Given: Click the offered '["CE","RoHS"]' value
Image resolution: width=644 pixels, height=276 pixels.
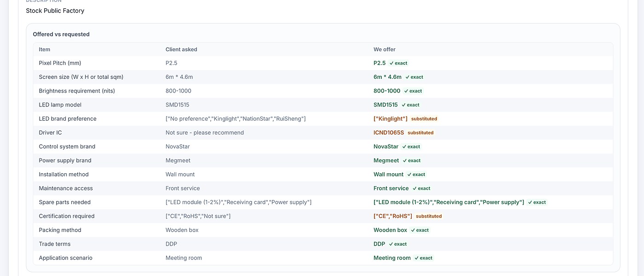Looking at the screenshot, I should coord(393,216).
